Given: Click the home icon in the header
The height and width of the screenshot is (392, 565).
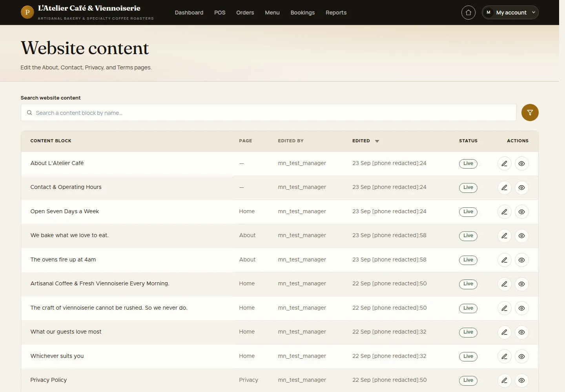Looking at the screenshot, I should (468, 13).
